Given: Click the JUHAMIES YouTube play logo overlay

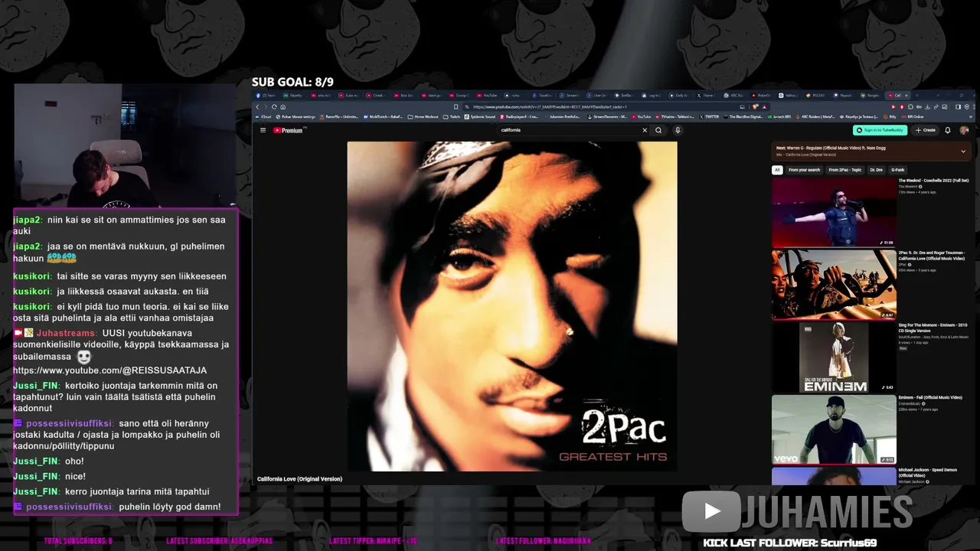Looking at the screenshot, I should click(711, 511).
